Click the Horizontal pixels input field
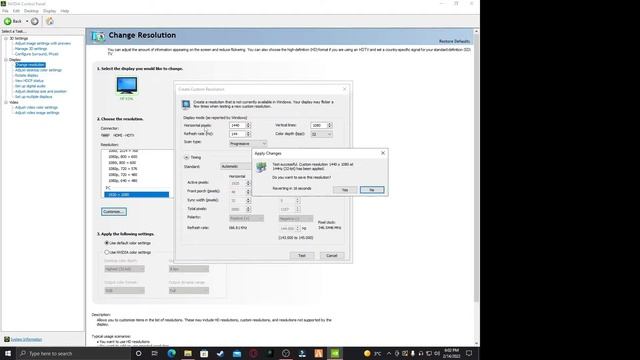The image size is (640, 360). (x=237, y=125)
